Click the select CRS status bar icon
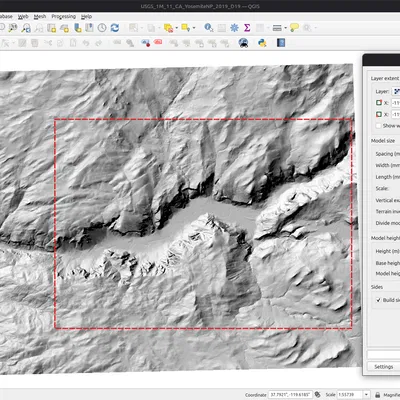Image resolution: width=400 pixels, height=400 pixels. [318, 395]
